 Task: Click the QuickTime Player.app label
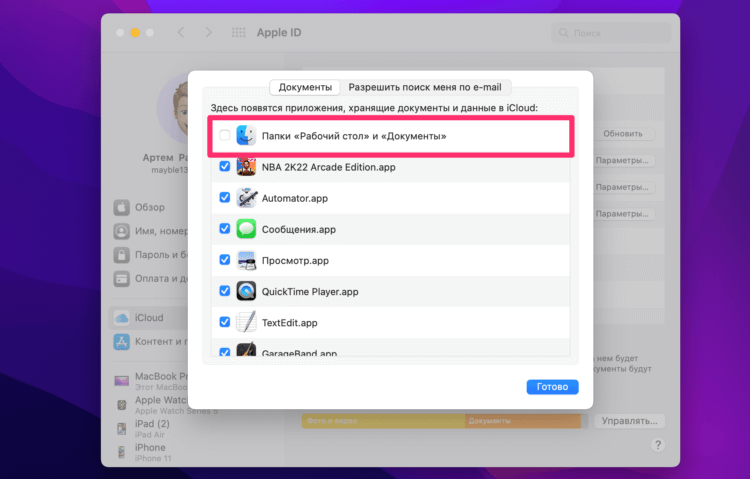coord(310,291)
